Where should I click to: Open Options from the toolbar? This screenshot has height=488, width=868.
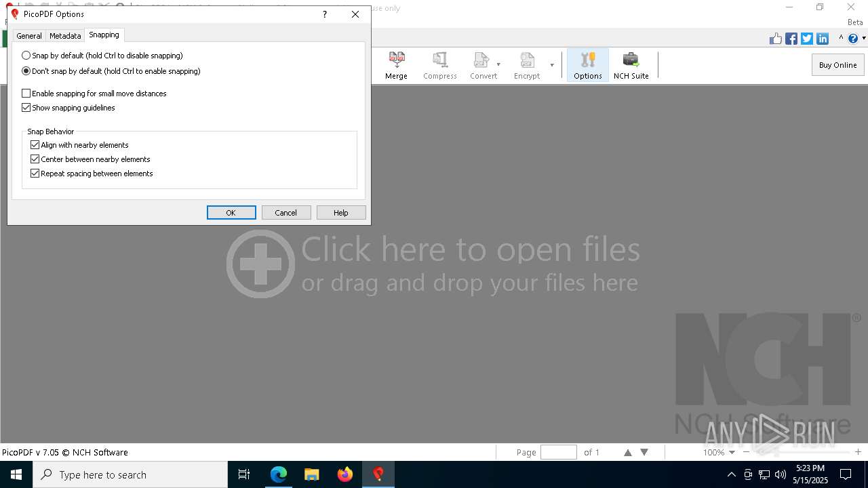588,65
